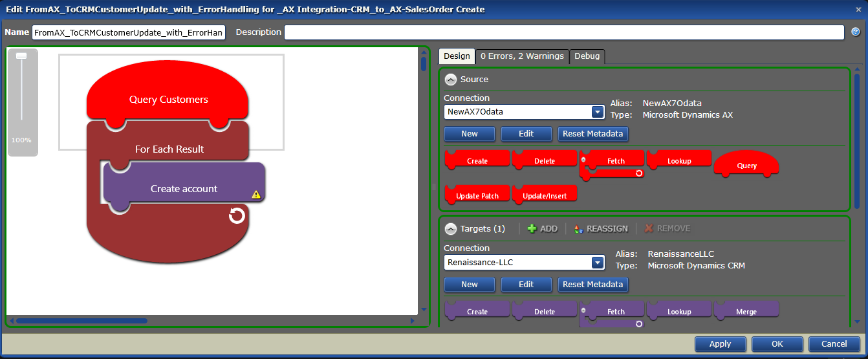868x359 pixels.
Task: Open the 0 Errors, 2 Warnings tab
Action: click(x=523, y=56)
